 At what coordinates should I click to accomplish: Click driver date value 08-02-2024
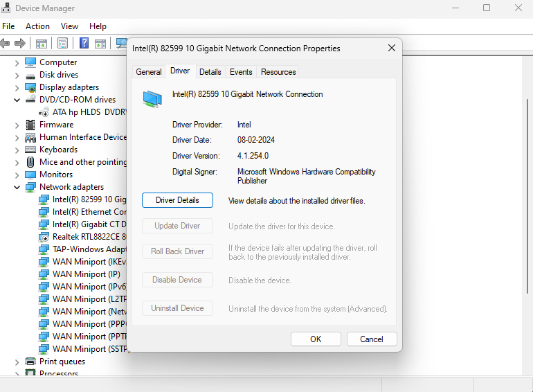[256, 140]
